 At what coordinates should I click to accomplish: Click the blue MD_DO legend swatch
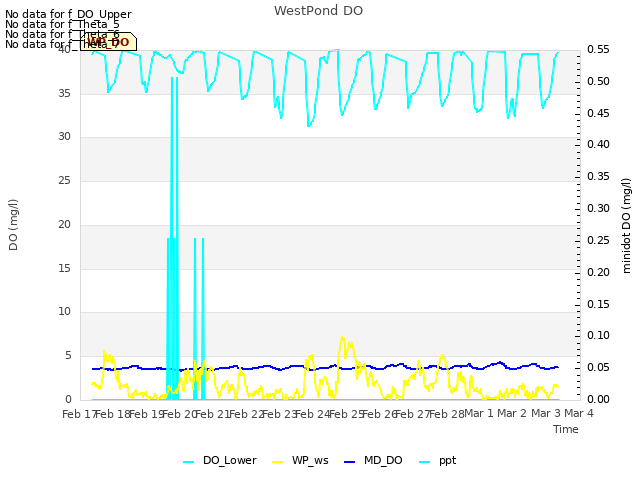pyautogui.click(x=350, y=462)
